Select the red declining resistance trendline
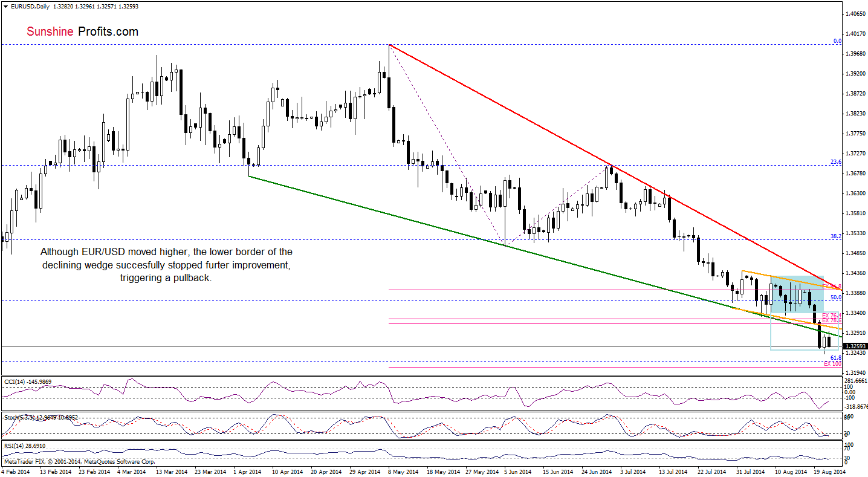868x477 pixels. [x=616, y=167]
